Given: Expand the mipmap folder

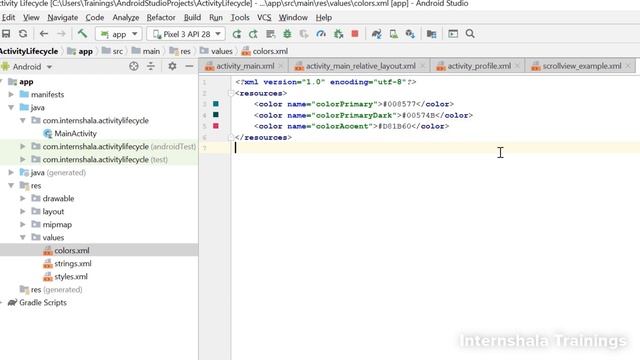Looking at the screenshot, I should tap(23, 224).
